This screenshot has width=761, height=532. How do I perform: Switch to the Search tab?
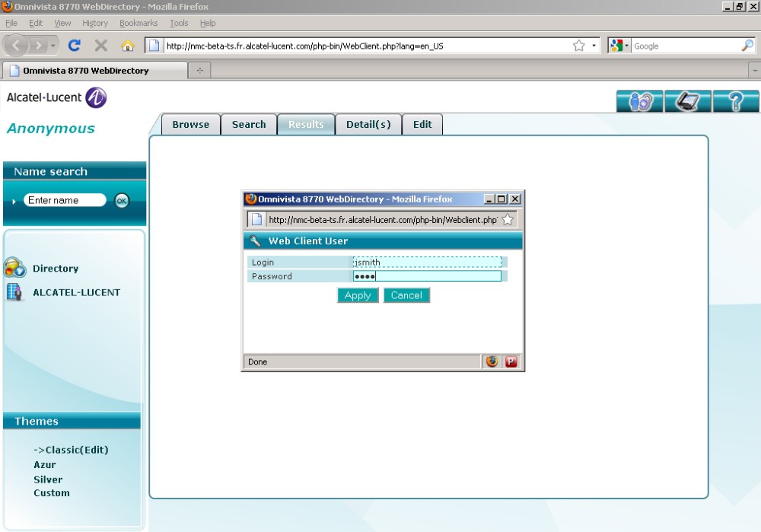pos(249,124)
